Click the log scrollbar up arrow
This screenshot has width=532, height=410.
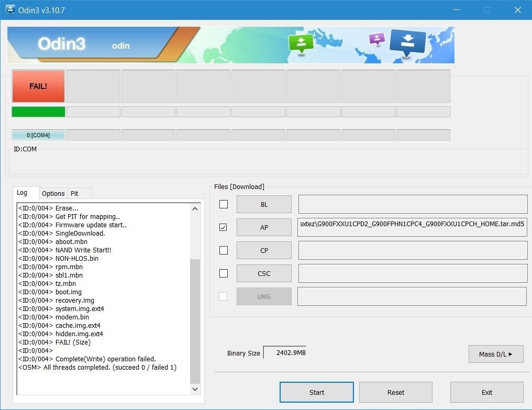[195, 209]
